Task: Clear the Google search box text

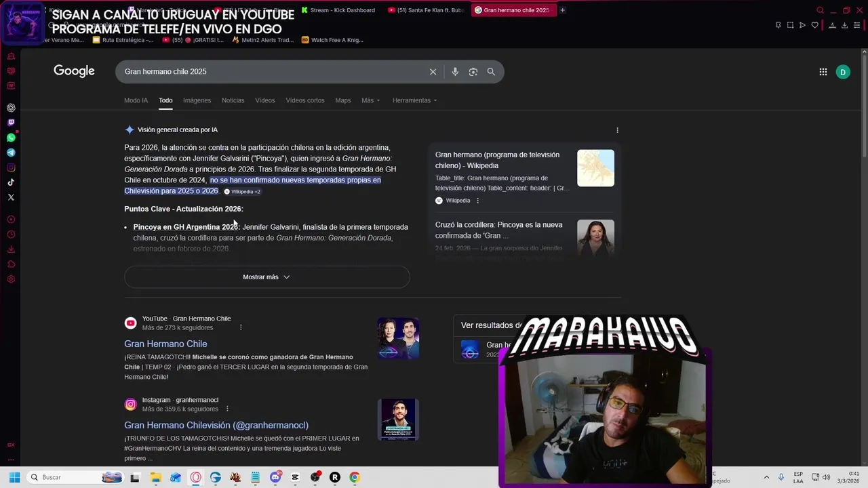Action: click(433, 72)
